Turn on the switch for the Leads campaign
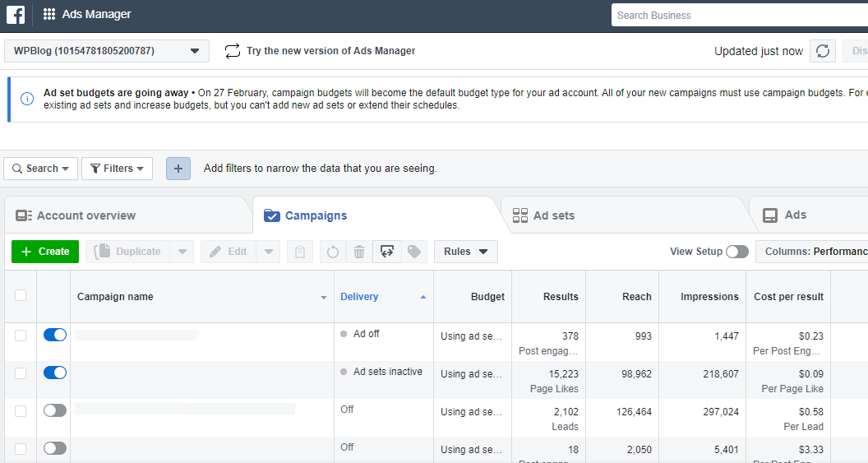This screenshot has height=463, width=868. click(x=55, y=410)
